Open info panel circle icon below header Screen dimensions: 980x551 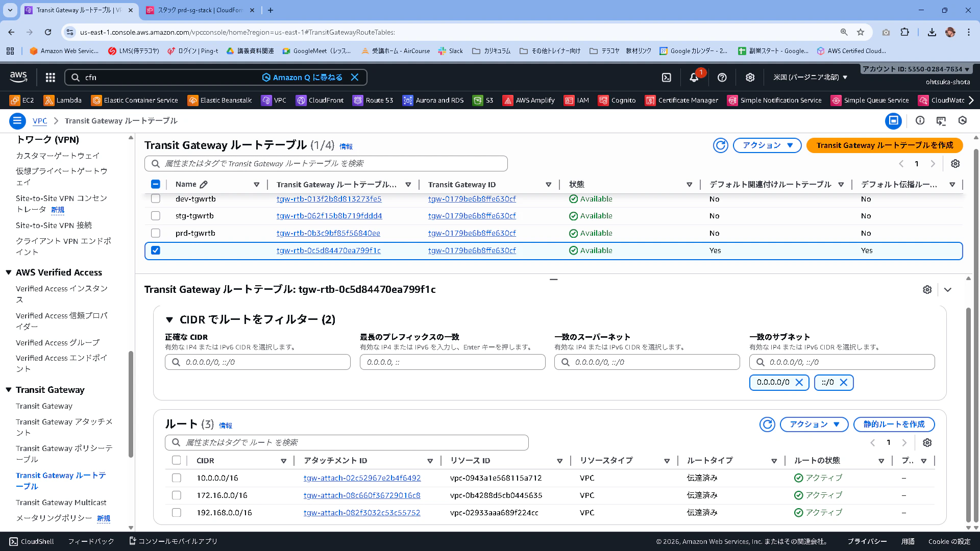(x=920, y=121)
